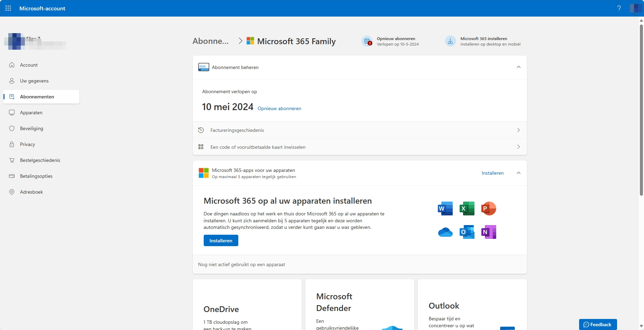Click the Beveiliging shield icon
Image resolution: width=644 pixels, height=330 pixels.
[12, 128]
